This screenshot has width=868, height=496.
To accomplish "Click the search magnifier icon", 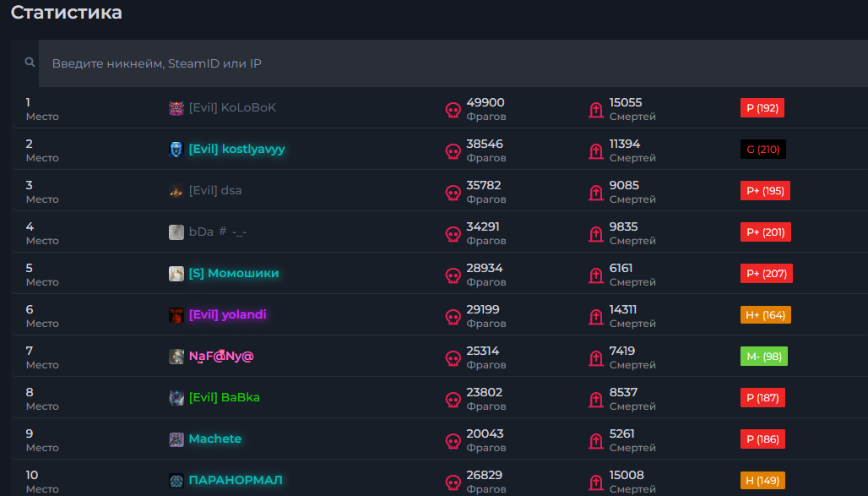I will coord(30,63).
